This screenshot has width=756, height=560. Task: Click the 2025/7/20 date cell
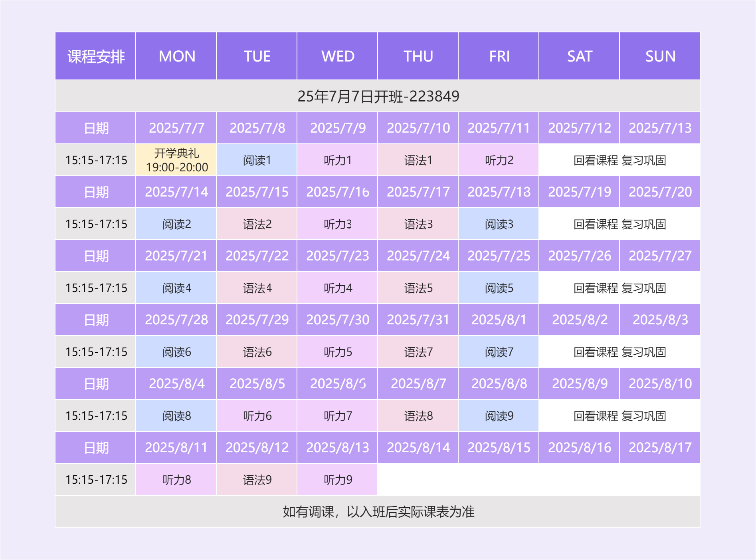point(660,192)
